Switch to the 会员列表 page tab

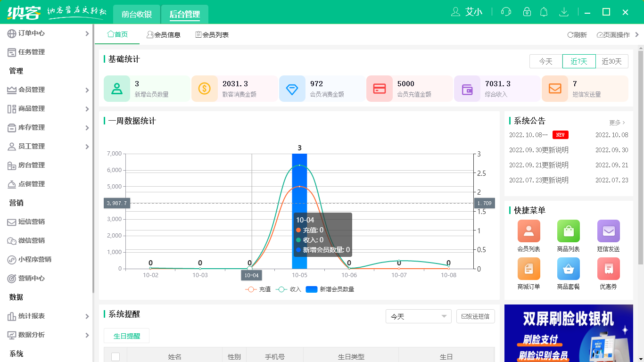point(212,34)
